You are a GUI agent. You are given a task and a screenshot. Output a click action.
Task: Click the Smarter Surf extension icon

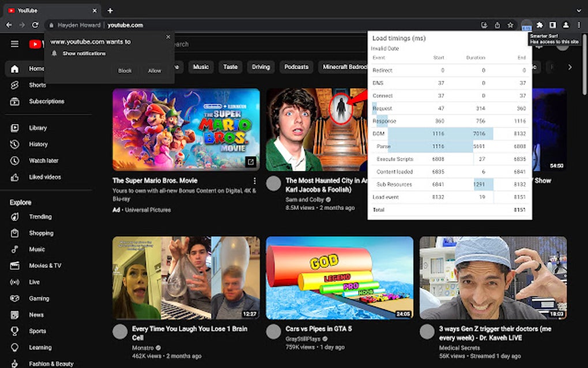[x=526, y=25]
